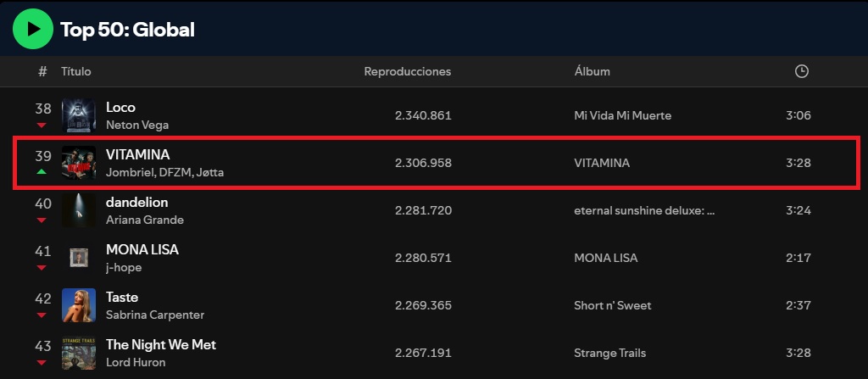Viewport: 868px width, 379px height.
Task: Click the Álbum column header
Action: pos(593,71)
